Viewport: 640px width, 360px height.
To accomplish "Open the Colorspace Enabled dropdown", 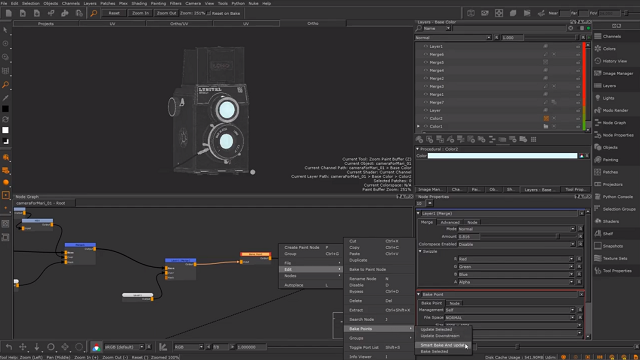I will (x=516, y=244).
